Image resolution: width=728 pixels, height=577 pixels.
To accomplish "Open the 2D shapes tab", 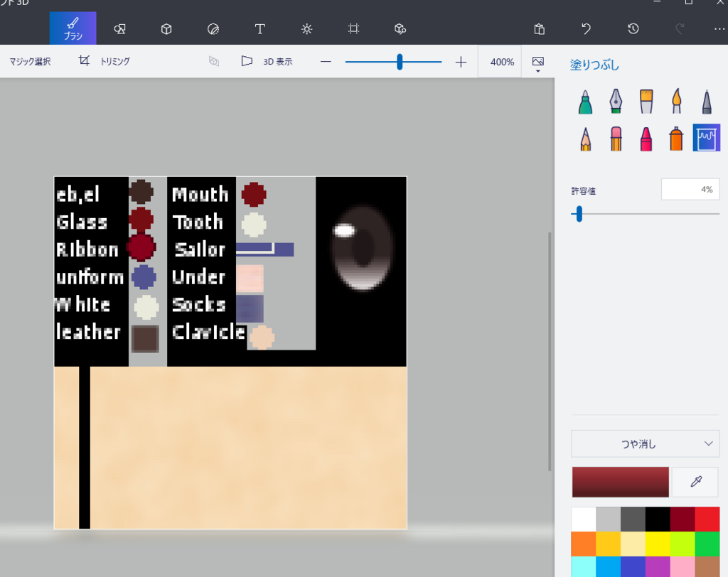I will 119,29.
